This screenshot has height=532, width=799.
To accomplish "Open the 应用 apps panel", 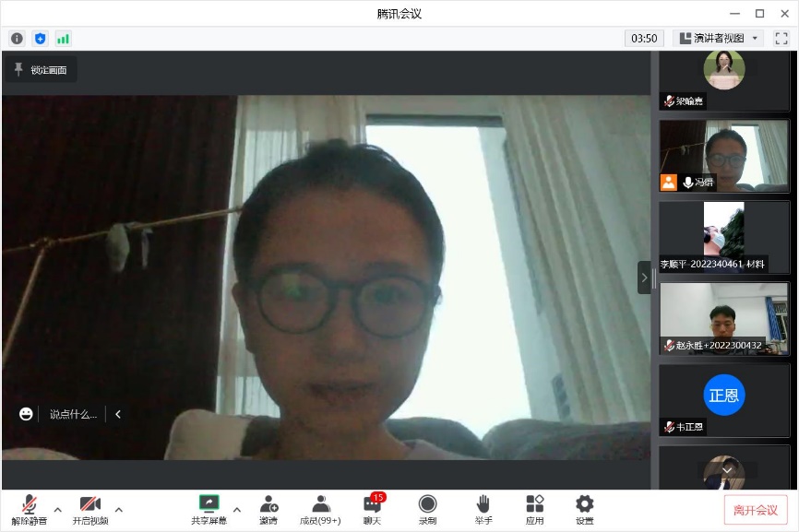I will (x=534, y=509).
